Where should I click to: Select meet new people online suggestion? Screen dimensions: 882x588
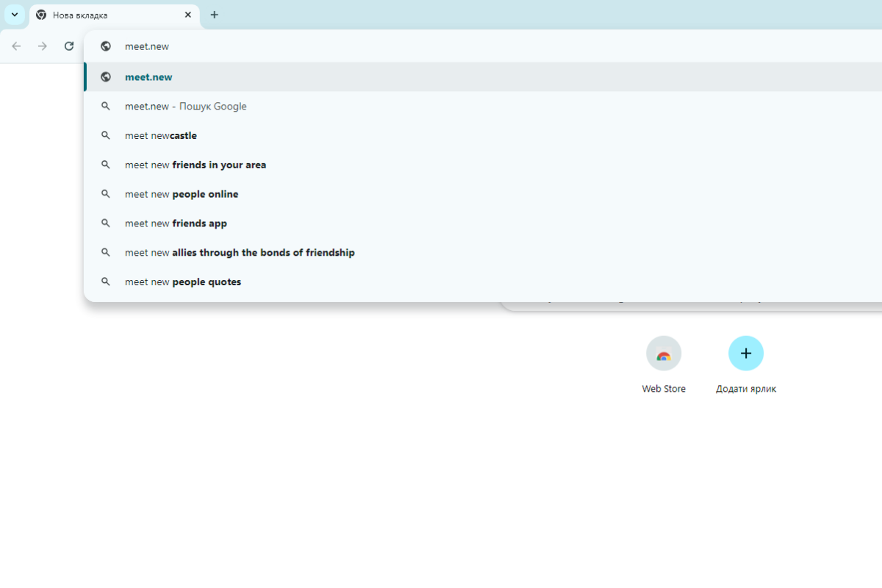pos(182,194)
